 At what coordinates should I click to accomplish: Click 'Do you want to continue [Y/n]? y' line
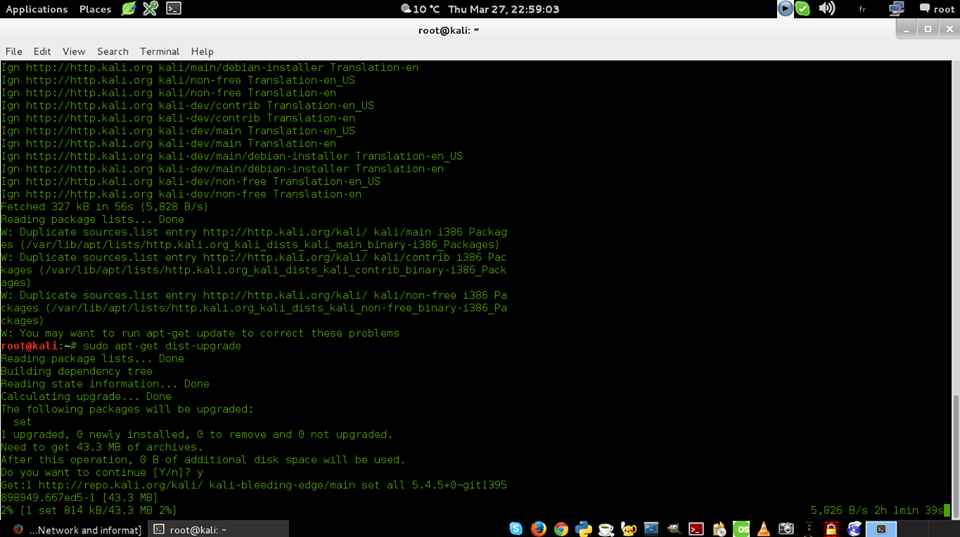pos(102,472)
